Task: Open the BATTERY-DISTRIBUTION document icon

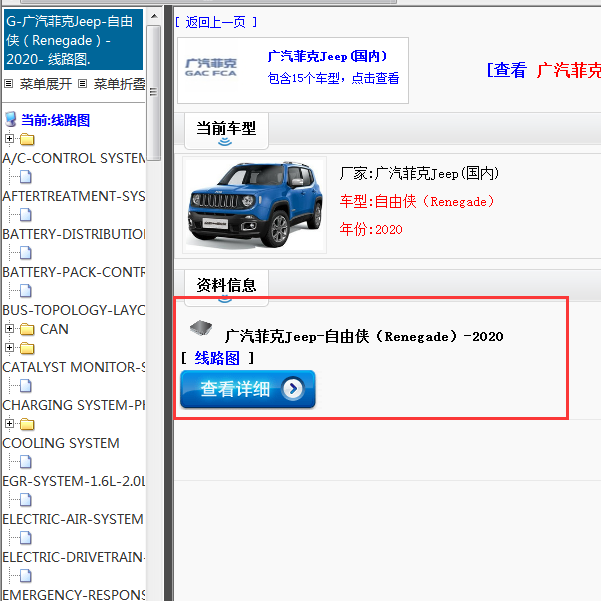Action: [x=26, y=215]
